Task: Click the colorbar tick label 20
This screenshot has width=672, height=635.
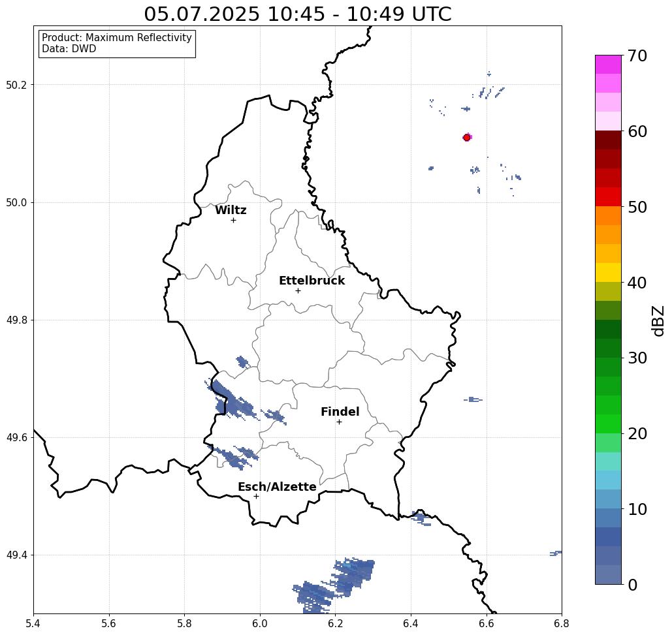Action: tap(637, 433)
